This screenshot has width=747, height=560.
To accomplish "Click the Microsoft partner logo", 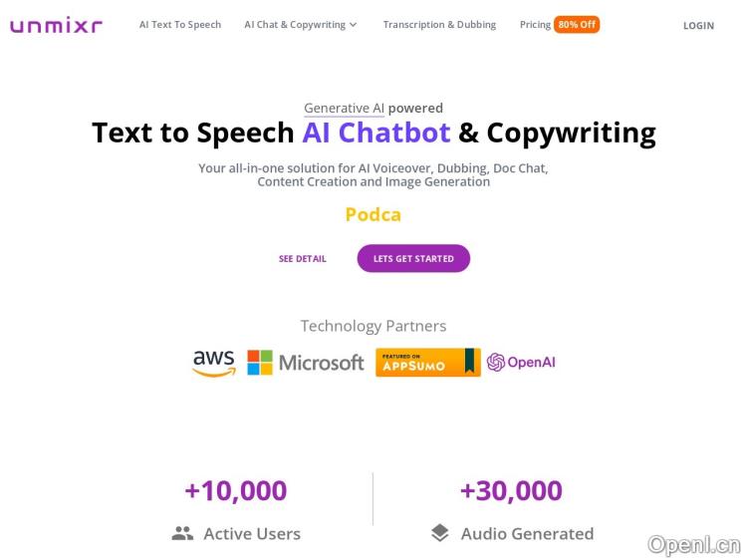I will point(306,363).
